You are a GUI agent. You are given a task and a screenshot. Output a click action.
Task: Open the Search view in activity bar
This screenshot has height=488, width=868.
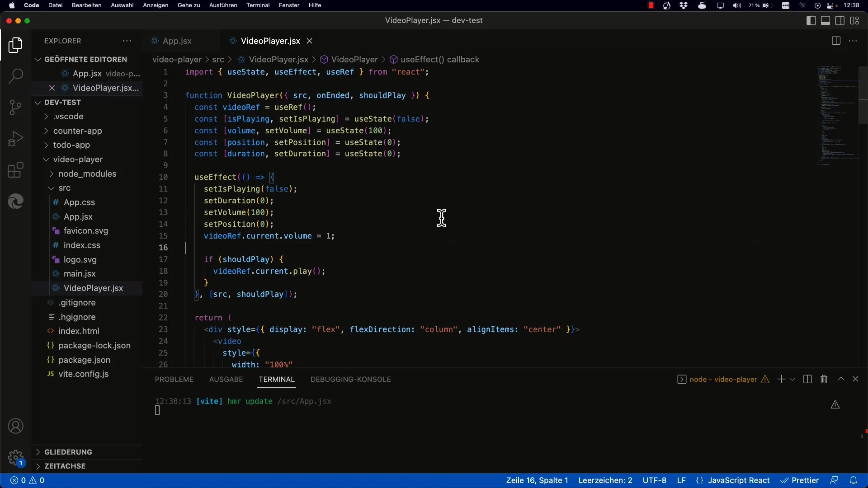[x=15, y=76]
